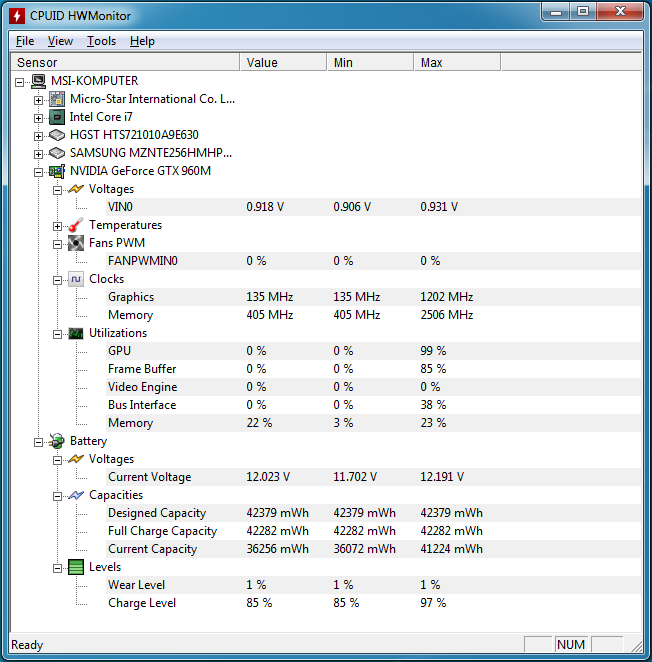Collapse the Utilizations node
Screen dimensions: 652x662
pyautogui.click(x=57, y=334)
